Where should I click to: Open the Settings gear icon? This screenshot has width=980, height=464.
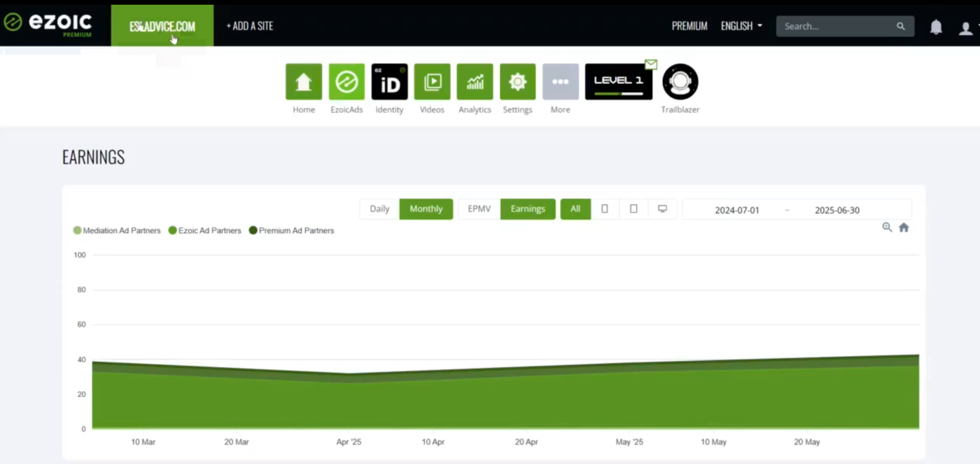[518, 82]
